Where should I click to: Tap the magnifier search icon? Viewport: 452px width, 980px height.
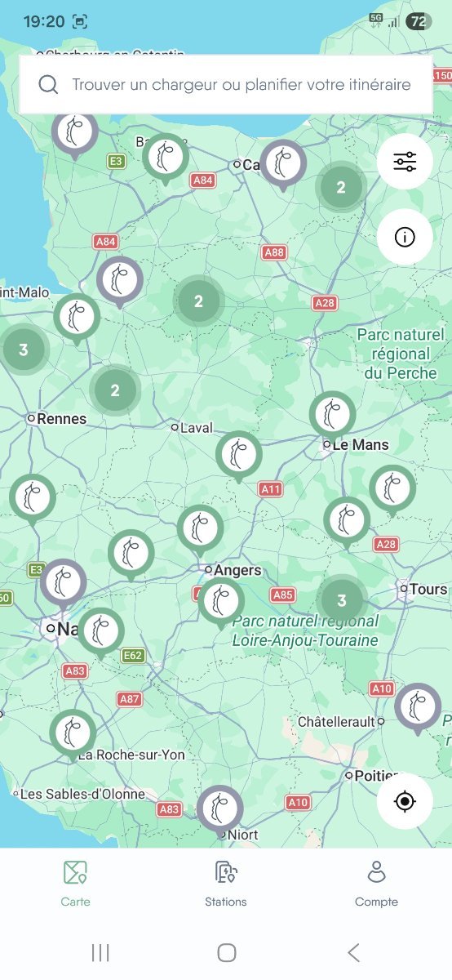point(48,84)
